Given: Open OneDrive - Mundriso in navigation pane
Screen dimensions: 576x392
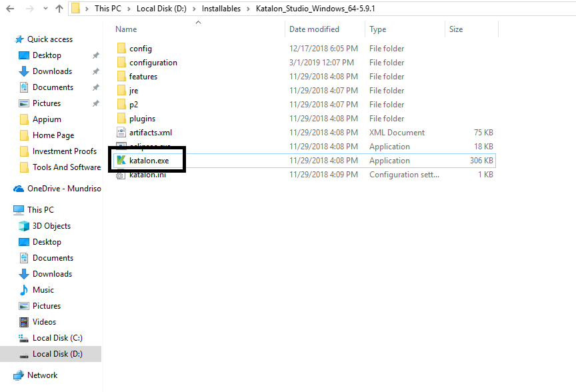Looking at the screenshot, I should pyautogui.click(x=64, y=189).
